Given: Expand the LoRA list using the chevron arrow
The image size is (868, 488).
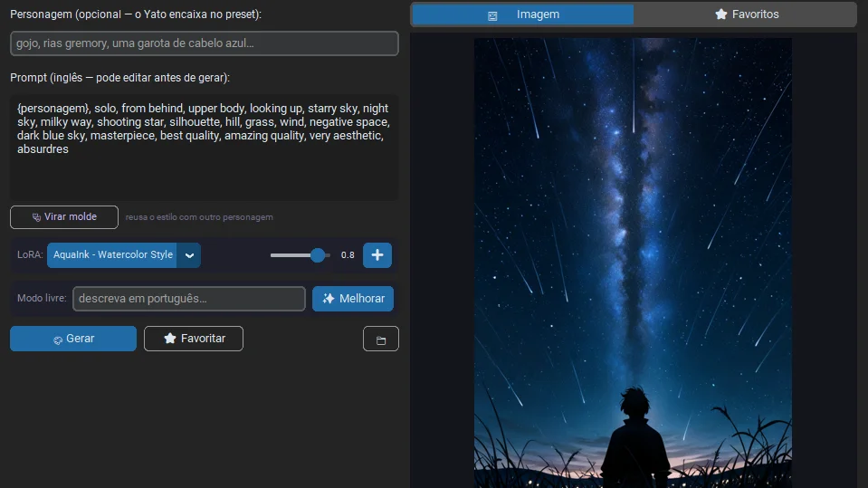Looking at the screenshot, I should [x=189, y=255].
